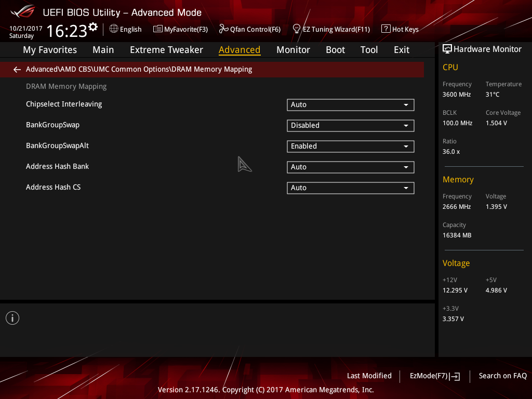This screenshot has width=532, height=399.
Task: Go to the Monitor tab
Action: [293, 50]
